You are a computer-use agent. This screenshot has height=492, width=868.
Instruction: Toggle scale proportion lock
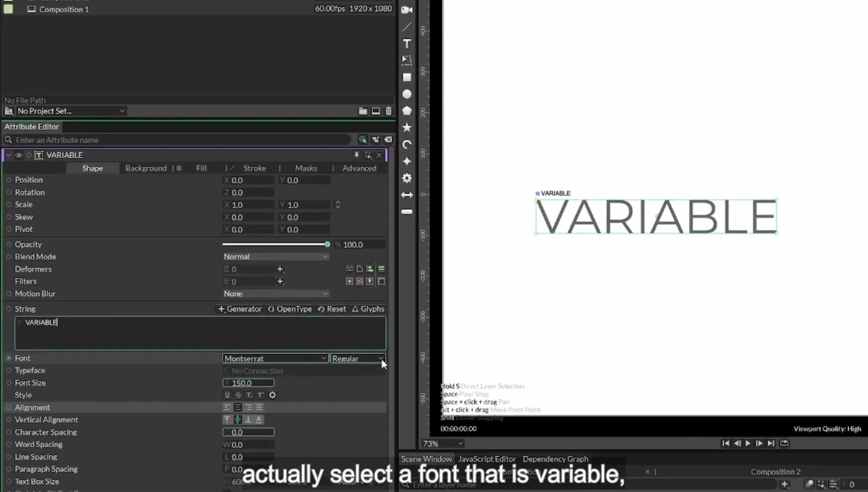[x=338, y=204]
